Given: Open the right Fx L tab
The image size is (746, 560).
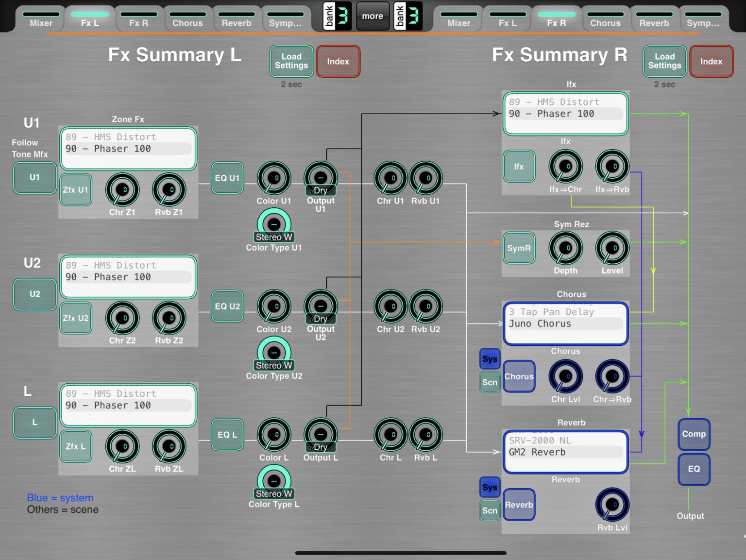Looking at the screenshot, I should pos(508,19).
